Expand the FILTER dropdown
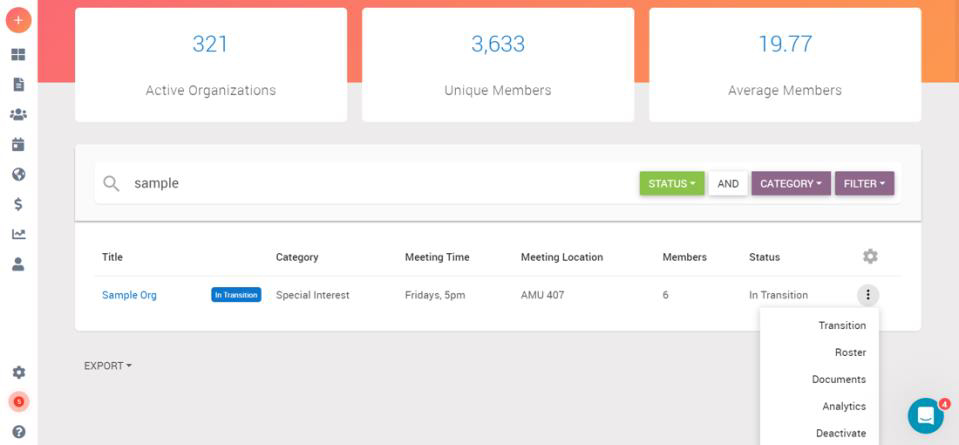Viewport: 959px width, 445px height. coord(864,184)
